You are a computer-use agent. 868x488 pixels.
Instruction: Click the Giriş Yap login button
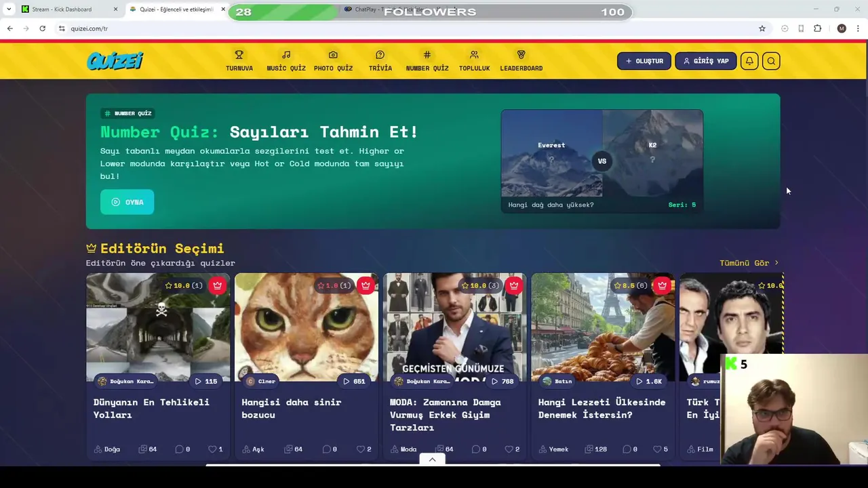point(705,61)
